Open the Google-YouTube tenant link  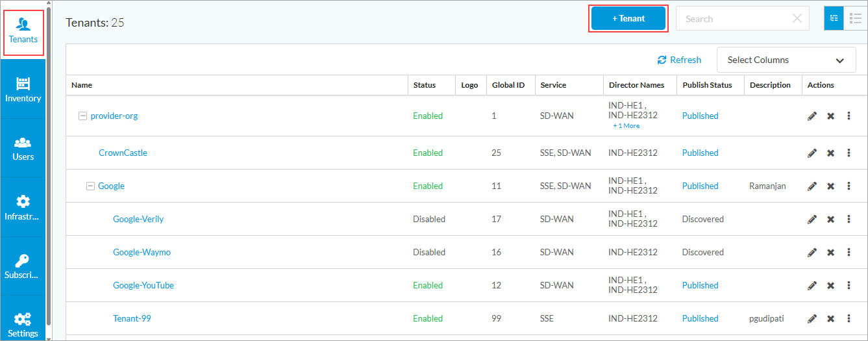coord(143,285)
